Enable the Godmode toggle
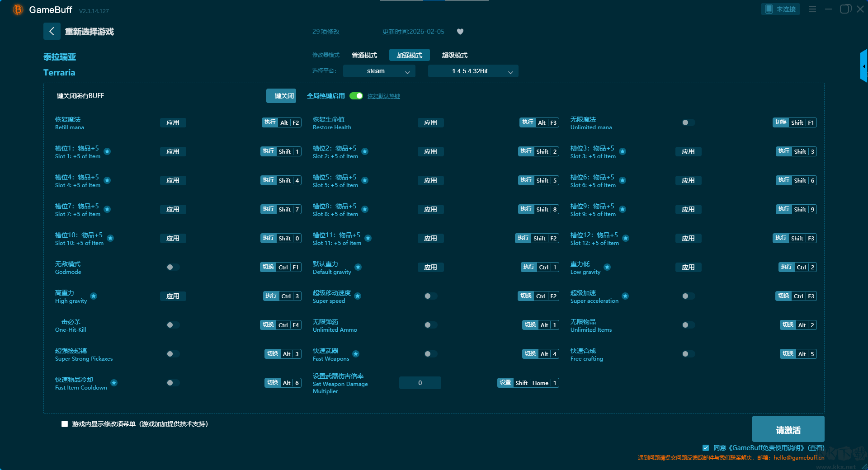Image resolution: width=868 pixels, height=470 pixels. pos(173,267)
